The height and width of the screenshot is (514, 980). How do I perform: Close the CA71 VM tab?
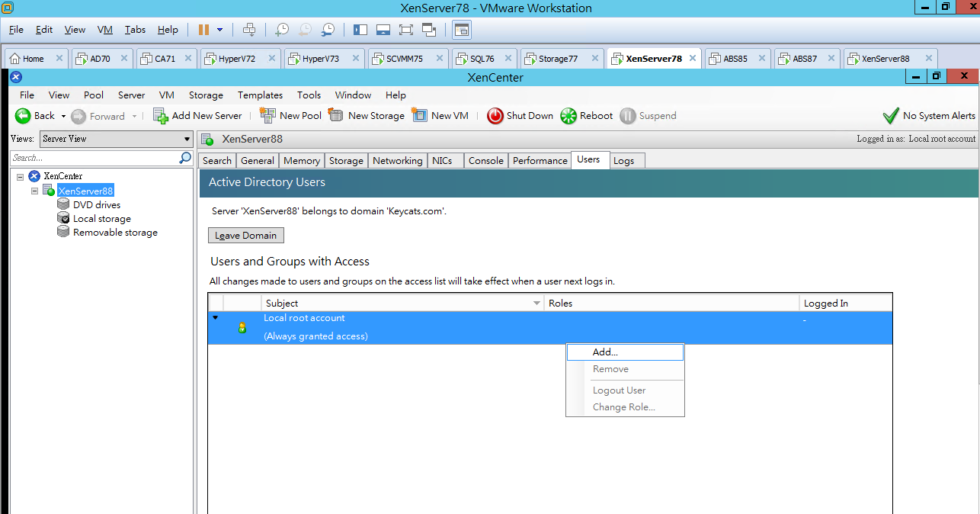189,59
